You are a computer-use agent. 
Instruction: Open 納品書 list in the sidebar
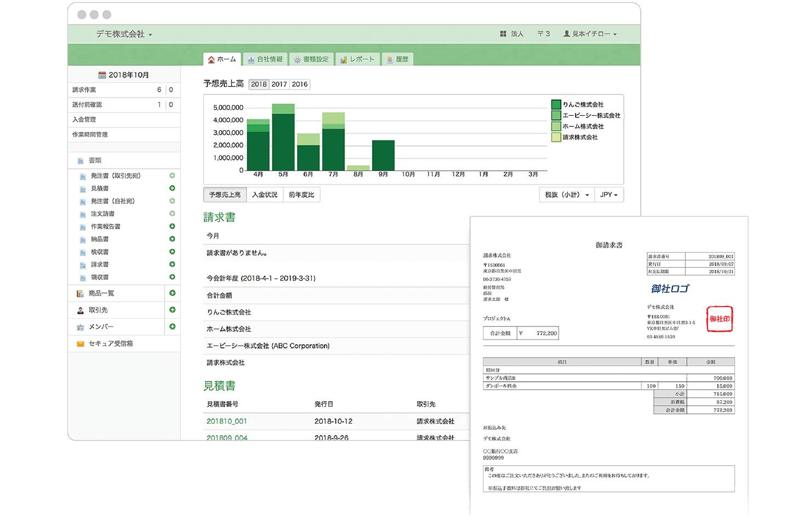[x=100, y=239]
